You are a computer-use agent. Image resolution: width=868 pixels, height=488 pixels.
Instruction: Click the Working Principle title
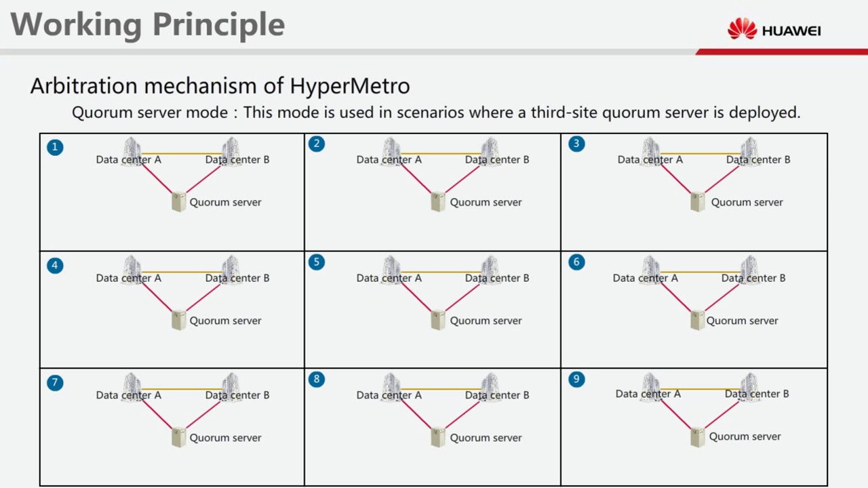tap(148, 25)
